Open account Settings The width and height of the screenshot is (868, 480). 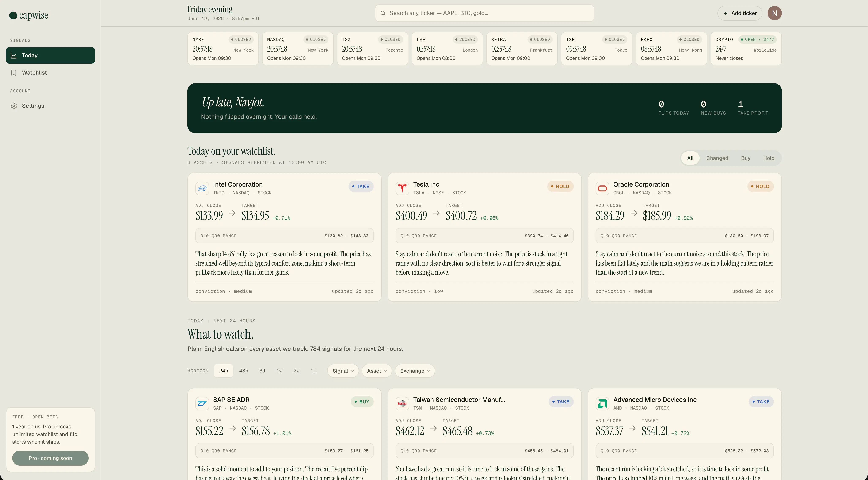click(50, 106)
